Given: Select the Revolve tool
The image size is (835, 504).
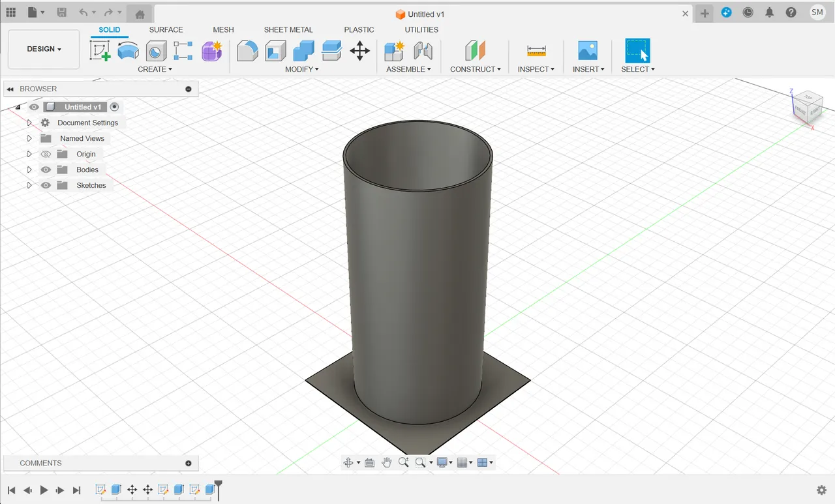Looking at the screenshot, I should 128,50.
